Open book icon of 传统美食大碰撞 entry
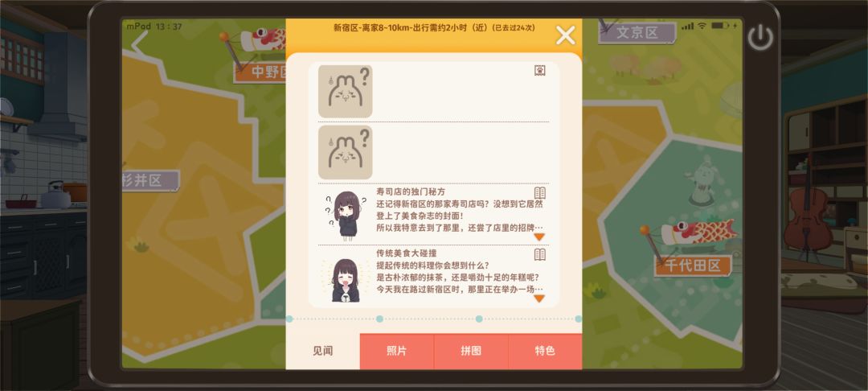This screenshot has width=868, height=391. tap(540, 254)
